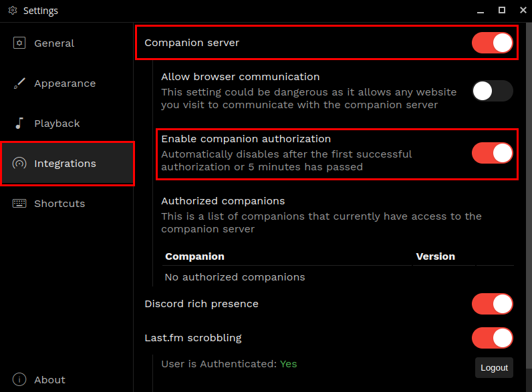Open the General settings tab
Image resolution: width=532 pixels, height=392 pixels.
coord(54,43)
